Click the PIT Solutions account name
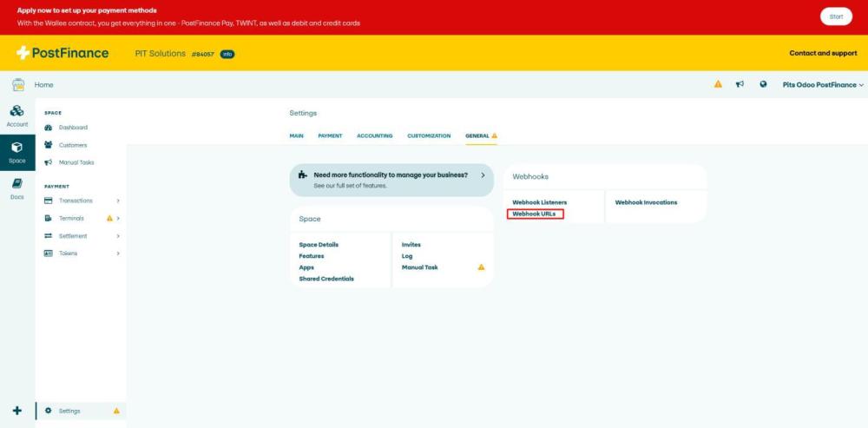The width and height of the screenshot is (868, 428). pyautogui.click(x=161, y=54)
